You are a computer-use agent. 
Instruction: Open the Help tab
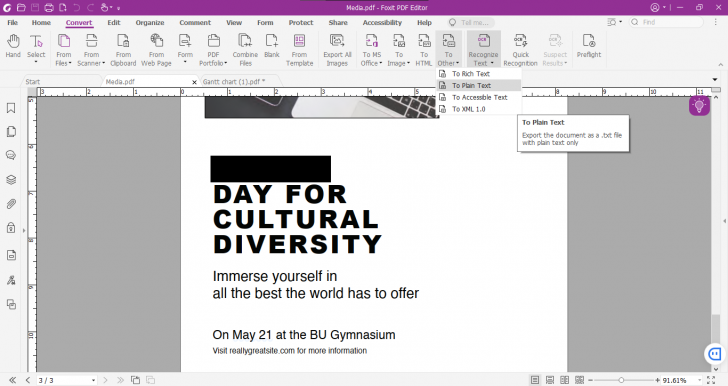pyautogui.click(x=424, y=22)
